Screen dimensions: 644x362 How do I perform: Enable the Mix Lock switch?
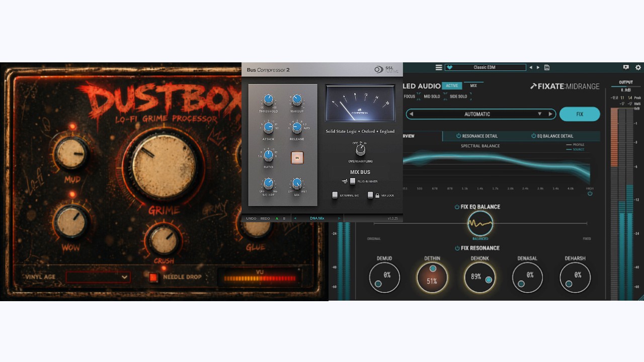tap(370, 195)
